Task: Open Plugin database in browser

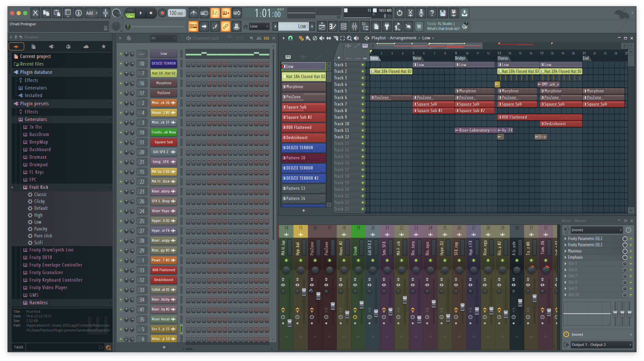Action: pos(36,72)
